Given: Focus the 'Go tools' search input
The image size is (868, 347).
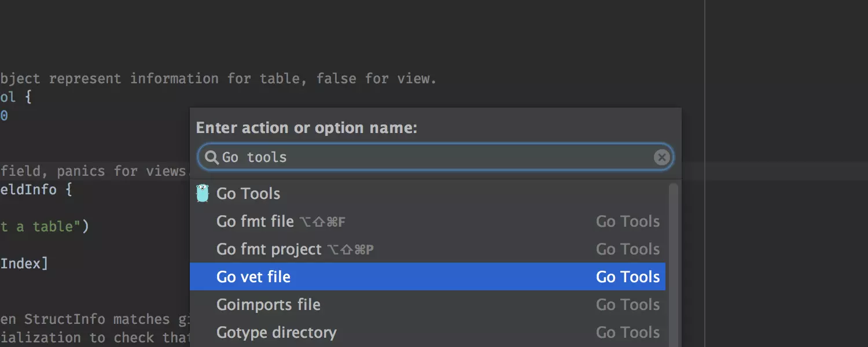Looking at the screenshot, I should (x=434, y=157).
